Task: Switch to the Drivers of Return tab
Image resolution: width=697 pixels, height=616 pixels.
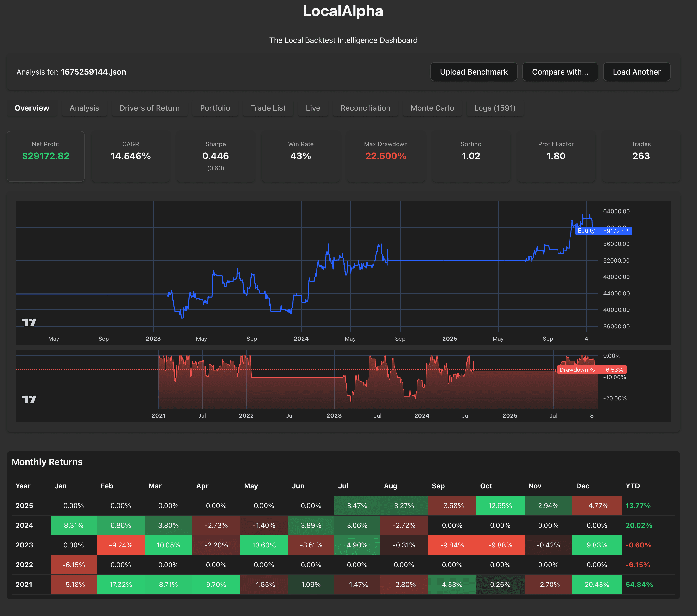Action: pos(149,108)
